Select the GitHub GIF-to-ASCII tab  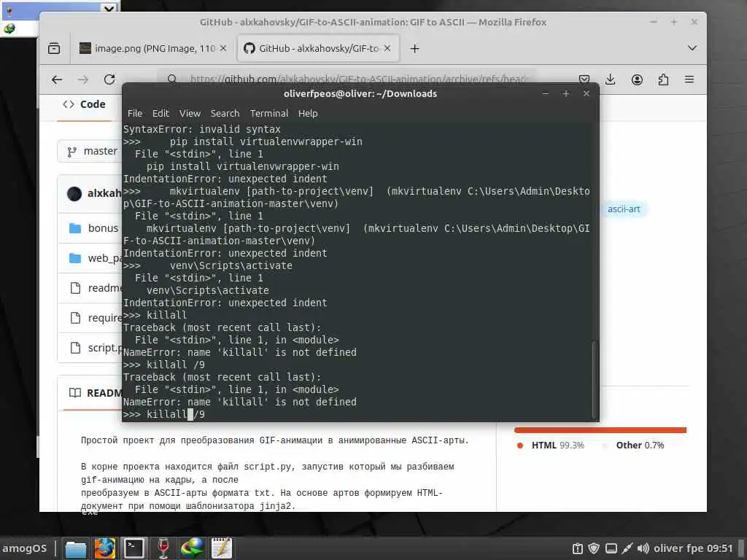click(x=318, y=48)
